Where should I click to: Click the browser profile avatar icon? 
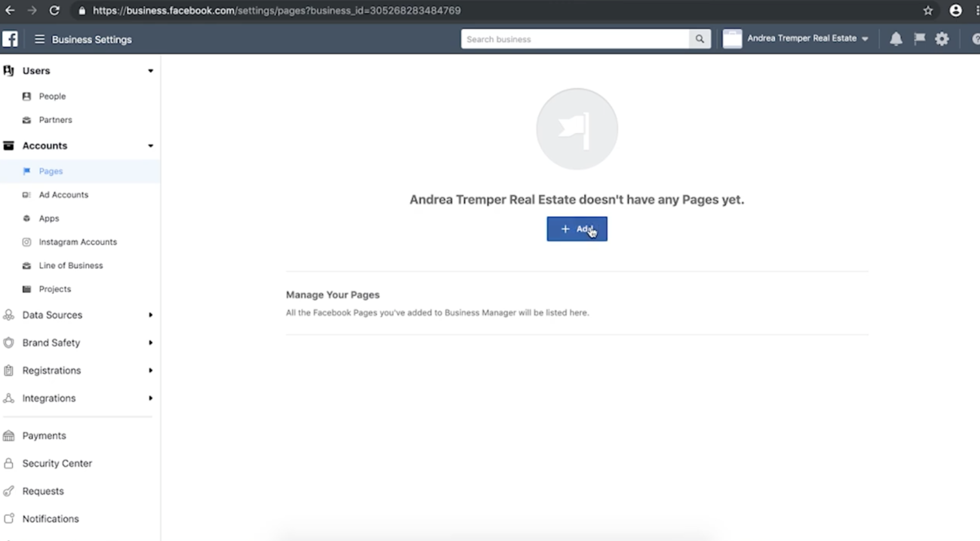click(955, 10)
